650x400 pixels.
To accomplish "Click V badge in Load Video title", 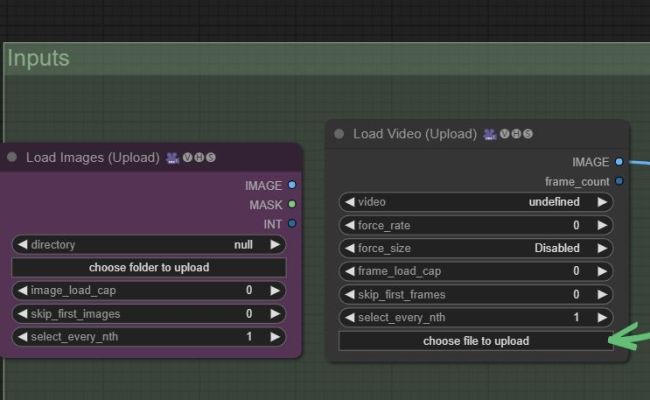I will 504,133.
